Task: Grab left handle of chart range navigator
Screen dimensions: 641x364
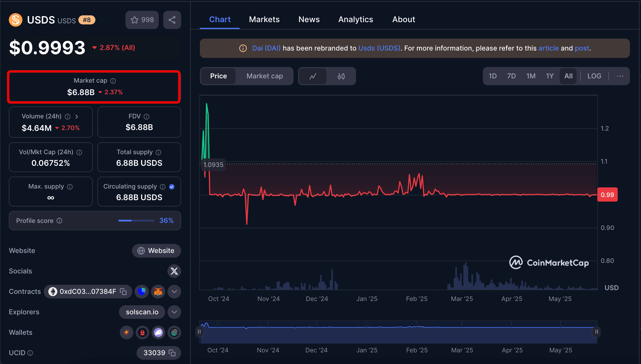Action: [199, 332]
